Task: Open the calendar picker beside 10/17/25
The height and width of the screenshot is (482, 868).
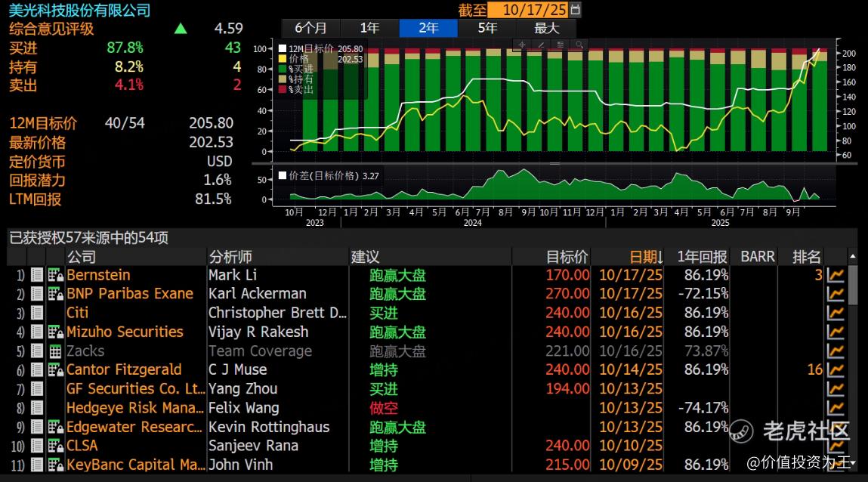Action: pos(576,9)
